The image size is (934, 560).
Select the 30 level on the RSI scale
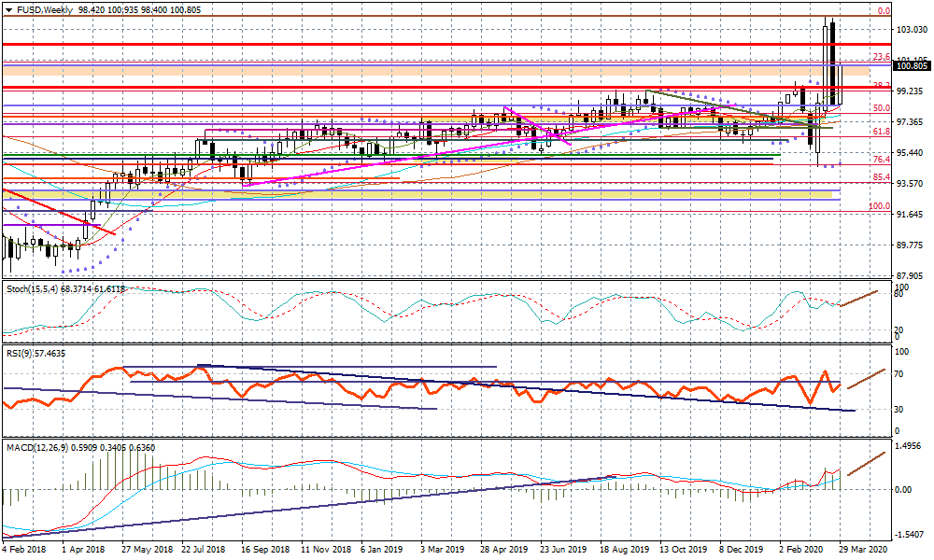click(x=899, y=410)
